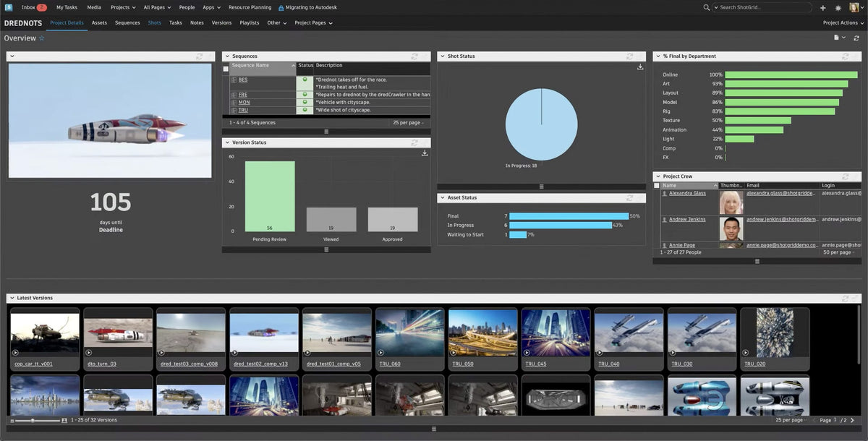The width and height of the screenshot is (868, 441).
Task: Open Alexandra Glass crew profile link
Action: pyautogui.click(x=687, y=194)
